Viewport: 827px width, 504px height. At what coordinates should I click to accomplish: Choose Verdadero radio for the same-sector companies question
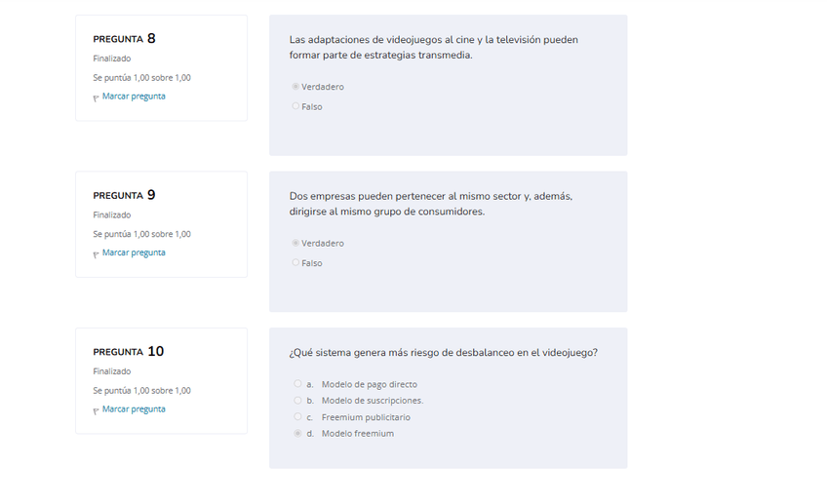[295, 243]
